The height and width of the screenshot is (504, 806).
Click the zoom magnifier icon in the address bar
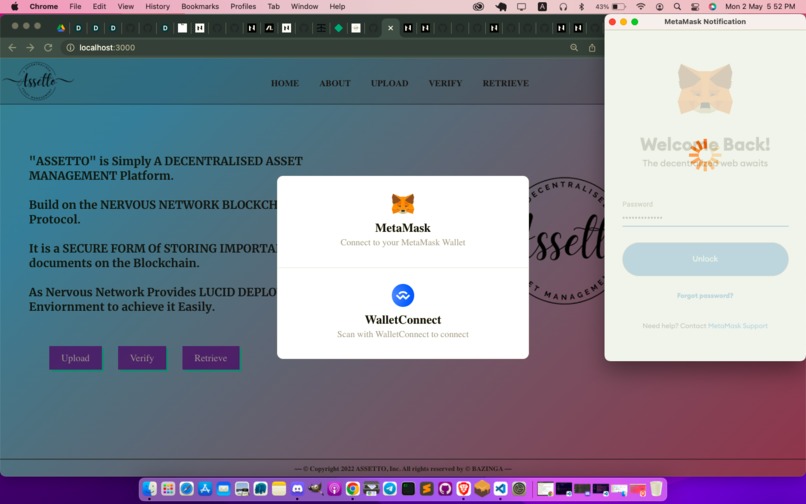[574, 47]
